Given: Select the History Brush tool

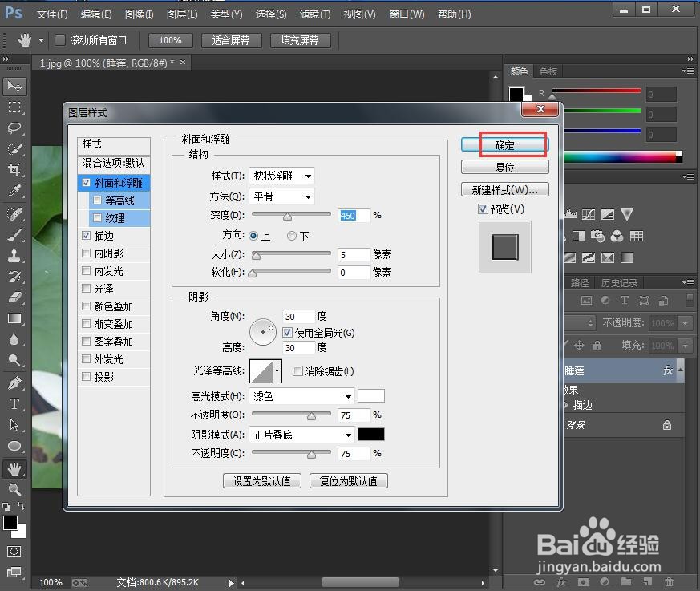Looking at the screenshot, I should click(x=14, y=277).
